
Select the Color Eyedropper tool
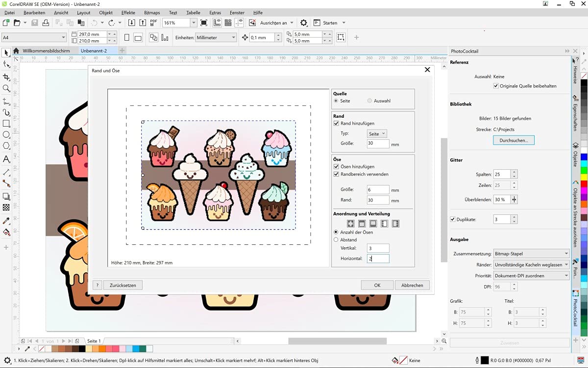[6, 221]
